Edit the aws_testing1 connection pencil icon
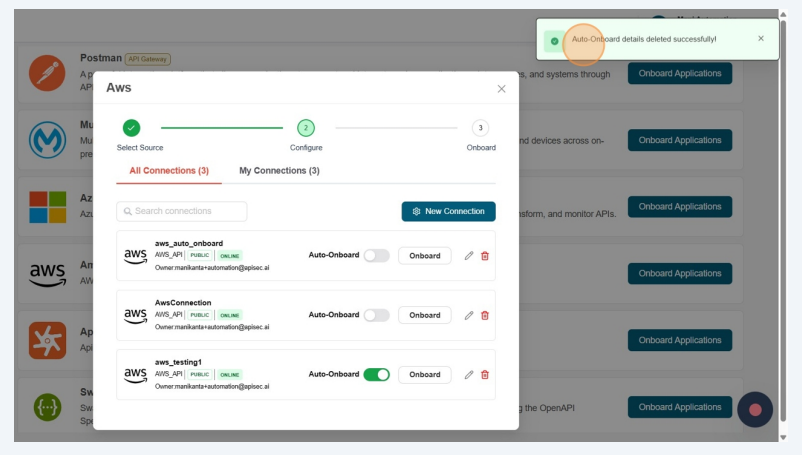The image size is (802, 455). [469, 375]
